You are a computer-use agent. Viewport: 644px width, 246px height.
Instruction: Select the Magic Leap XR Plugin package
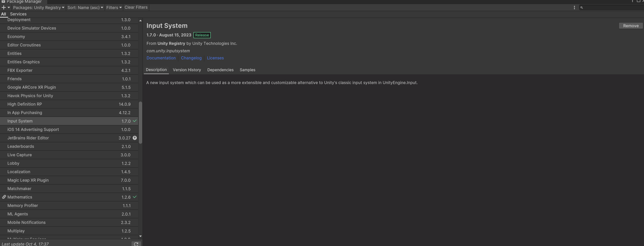pos(69,180)
